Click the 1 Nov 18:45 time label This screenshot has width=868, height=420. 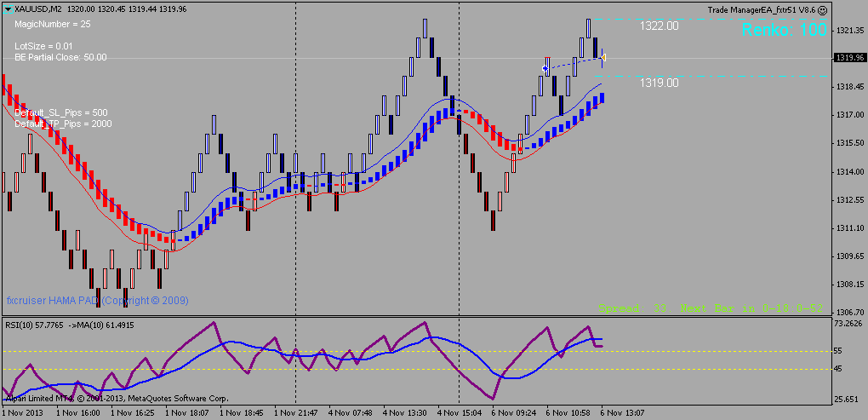pyautogui.click(x=242, y=413)
